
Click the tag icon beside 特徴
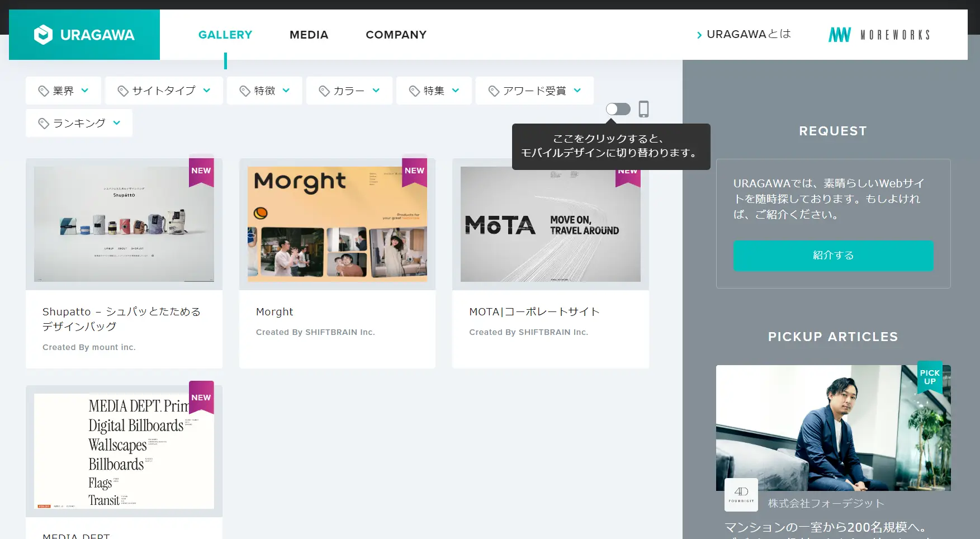[245, 91]
